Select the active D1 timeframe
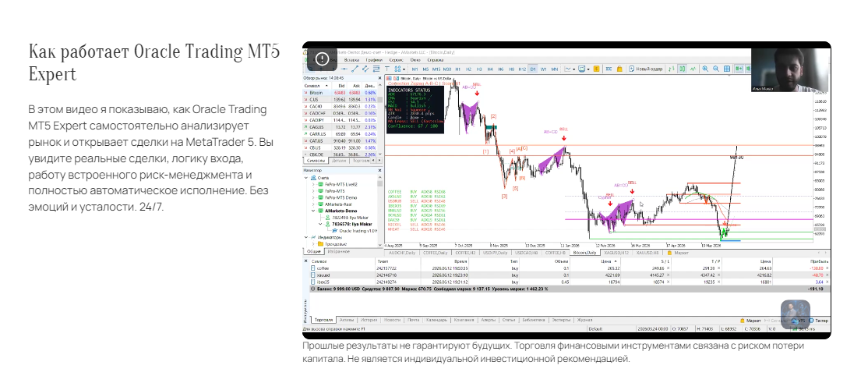 click(533, 69)
